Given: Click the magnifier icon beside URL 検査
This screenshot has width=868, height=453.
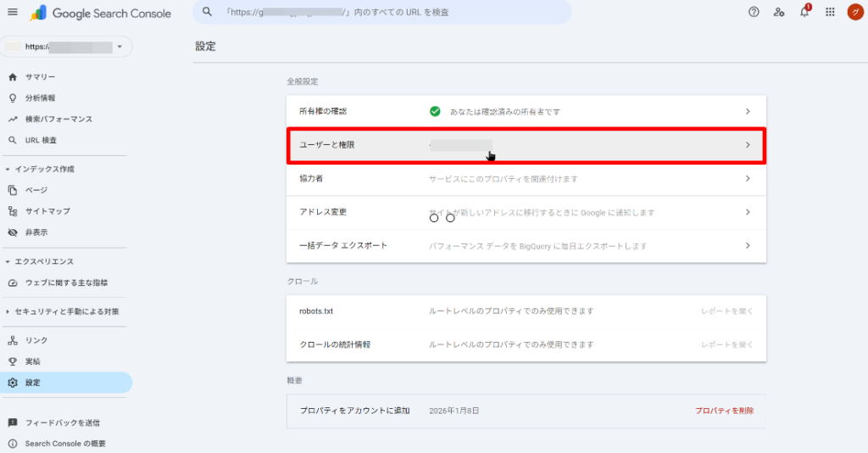Looking at the screenshot, I should point(13,140).
